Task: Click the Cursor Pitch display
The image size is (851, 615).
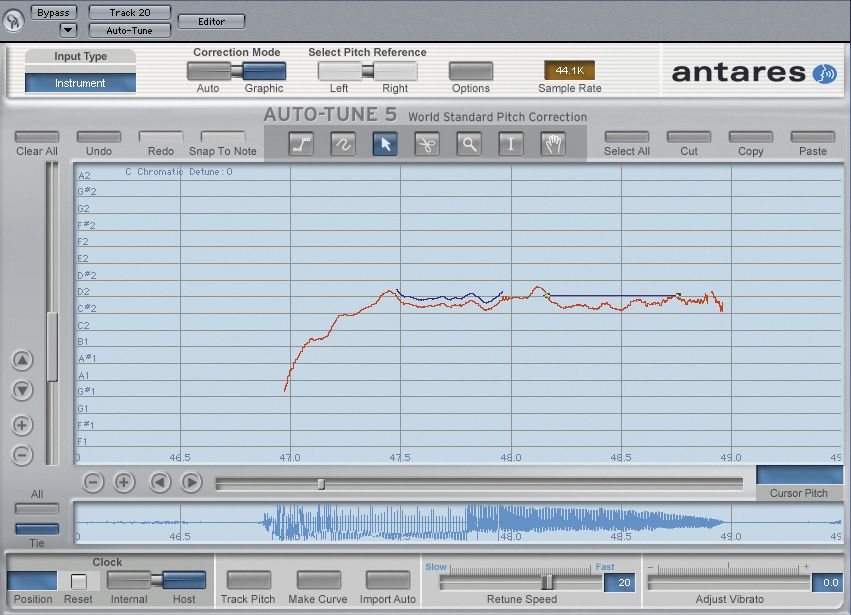Action: [x=800, y=475]
